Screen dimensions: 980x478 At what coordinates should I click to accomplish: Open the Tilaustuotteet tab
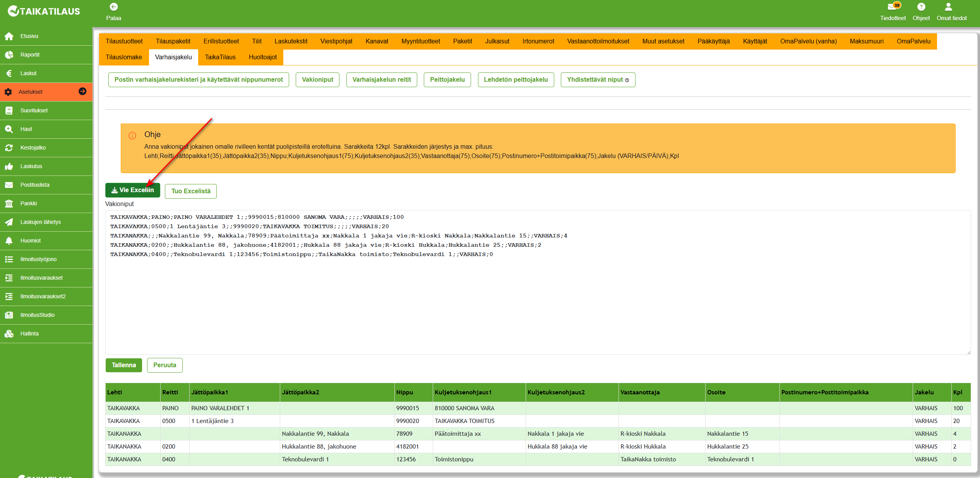pyautogui.click(x=124, y=41)
